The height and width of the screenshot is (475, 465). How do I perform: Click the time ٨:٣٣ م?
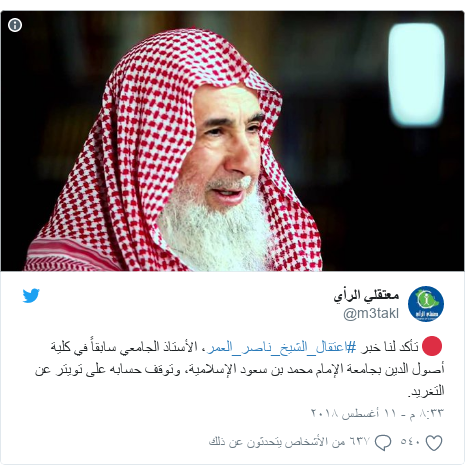coord(427,413)
